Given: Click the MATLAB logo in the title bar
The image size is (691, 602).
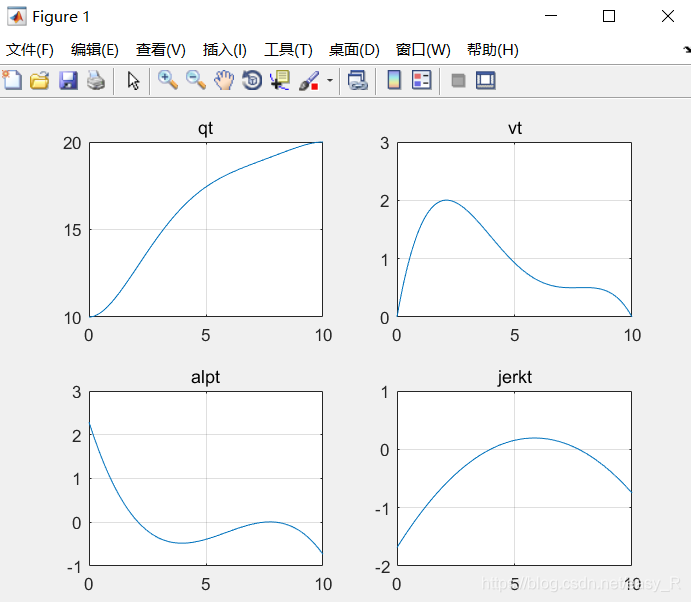Looking at the screenshot, I should coord(16,17).
